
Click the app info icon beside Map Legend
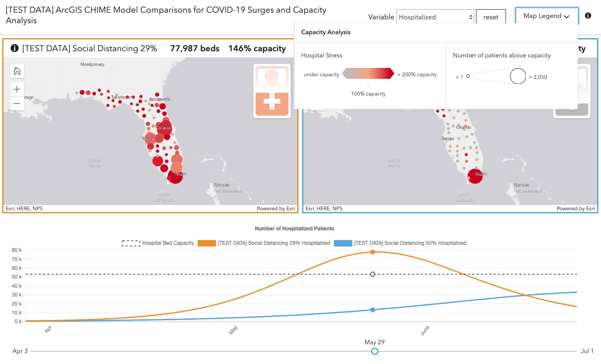click(588, 16)
